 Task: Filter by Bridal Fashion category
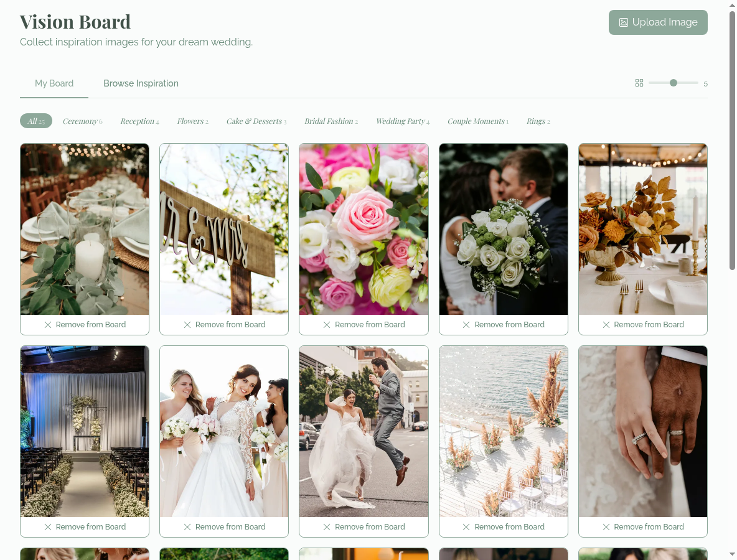tap(331, 121)
